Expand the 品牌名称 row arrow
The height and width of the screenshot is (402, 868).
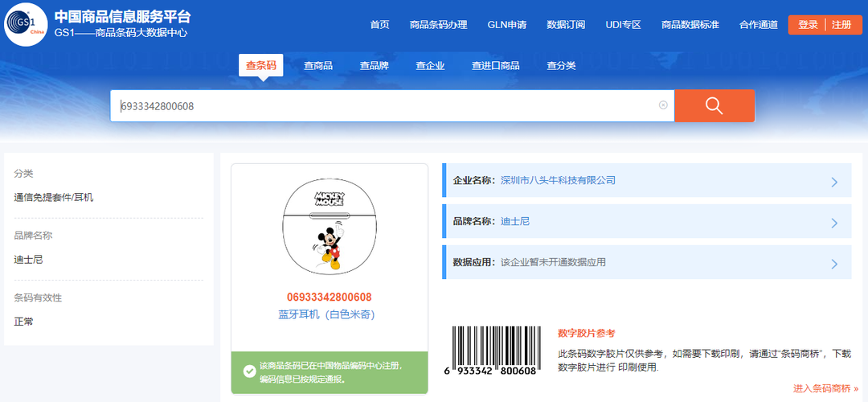coord(834,223)
